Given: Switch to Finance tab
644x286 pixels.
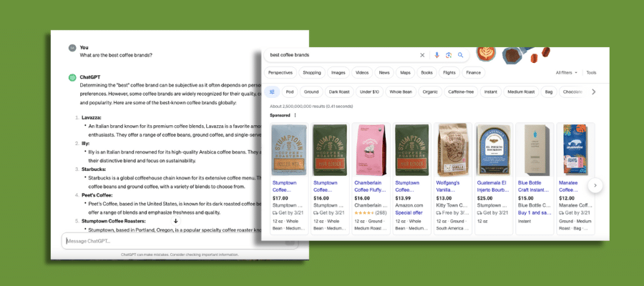Looking at the screenshot, I should tap(473, 73).
